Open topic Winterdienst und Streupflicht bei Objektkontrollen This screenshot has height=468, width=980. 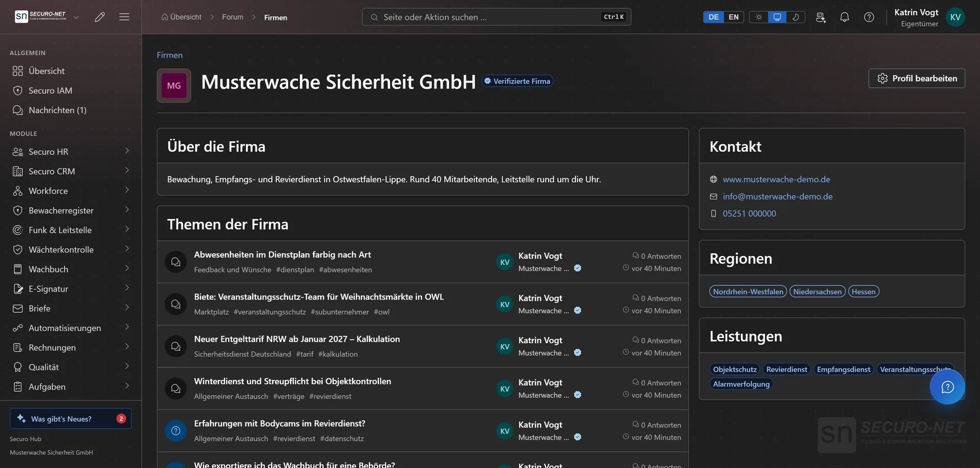click(293, 381)
